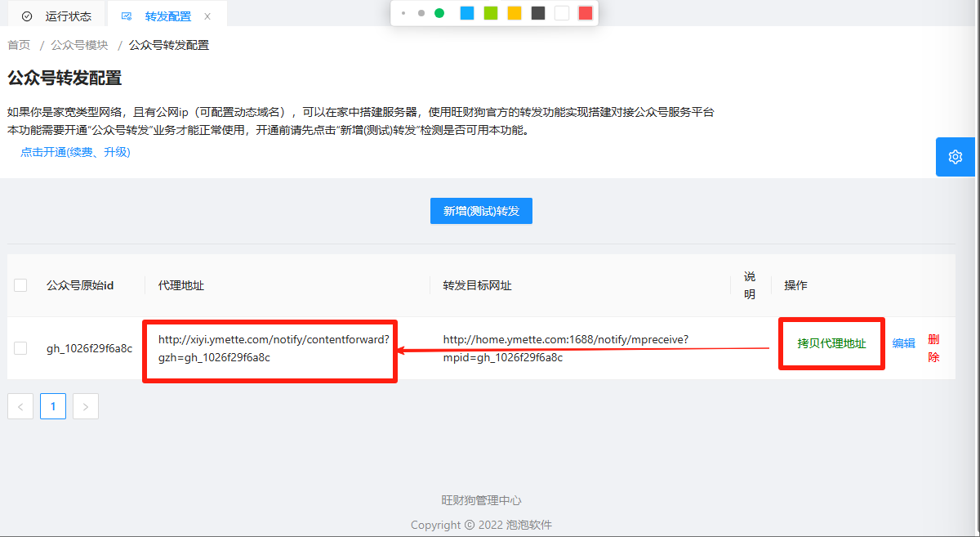This screenshot has width=980, height=537.
Task: Click 删除 to delete the forwarding entry
Action: [x=933, y=348]
